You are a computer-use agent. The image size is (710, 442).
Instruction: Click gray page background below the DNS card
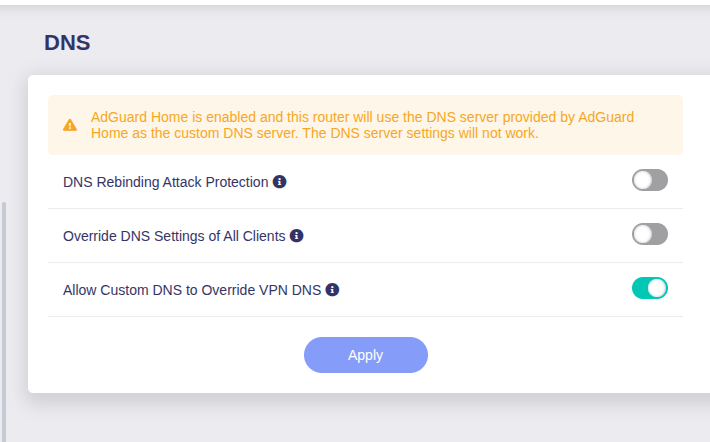point(360,420)
